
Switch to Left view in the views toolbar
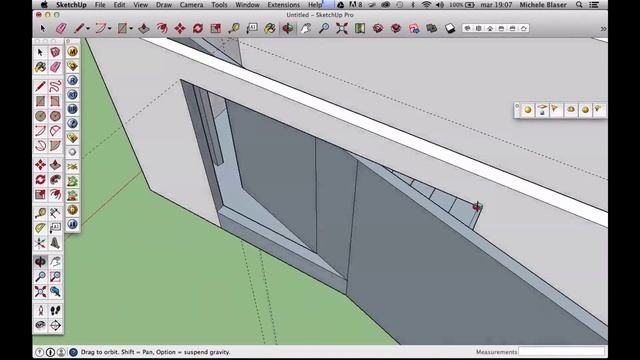tap(524, 28)
